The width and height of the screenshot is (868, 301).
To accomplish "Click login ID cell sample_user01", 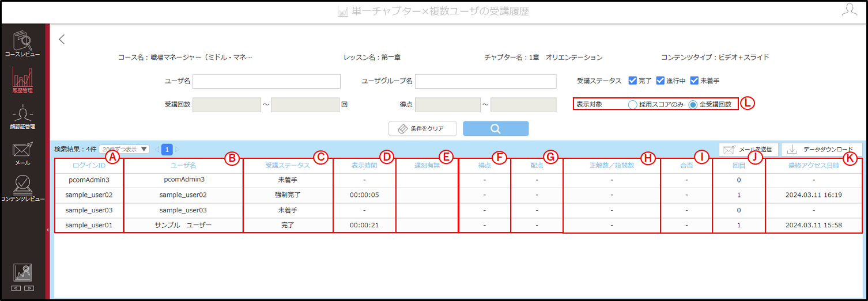I will coord(89,225).
